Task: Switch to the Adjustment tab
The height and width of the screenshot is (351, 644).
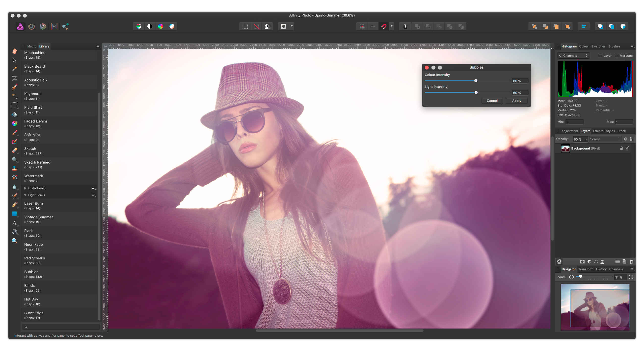Action: (x=569, y=131)
